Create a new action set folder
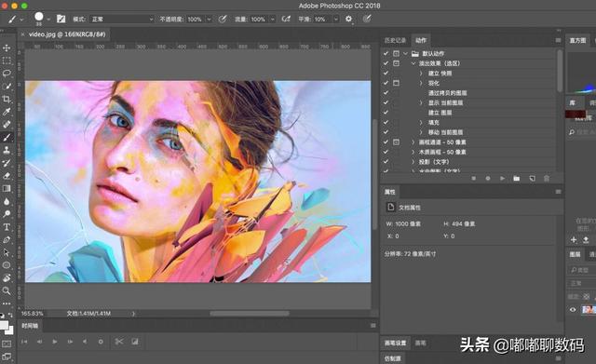 (x=516, y=178)
